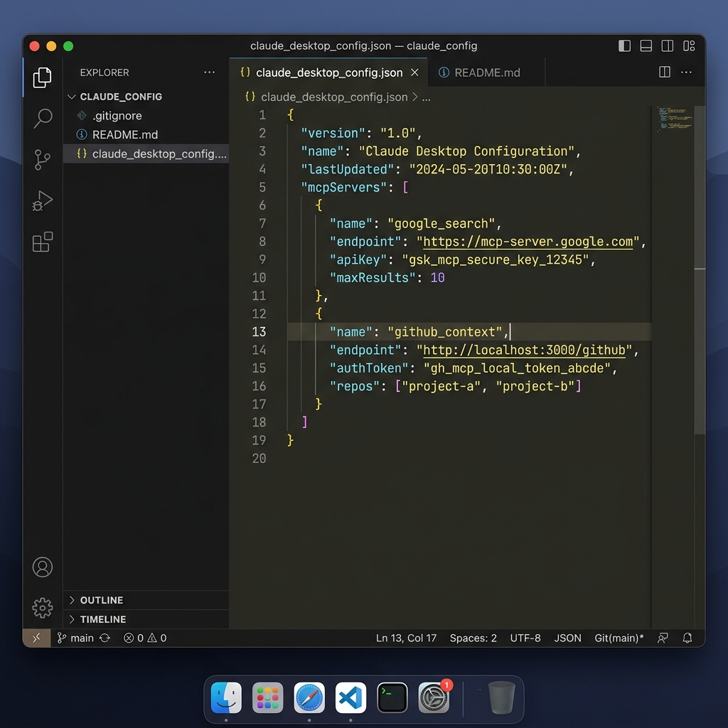The image size is (728, 728).
Task: Click Git(main)* status bar entry
Action: pyautogui.click(x=619, y=638)
